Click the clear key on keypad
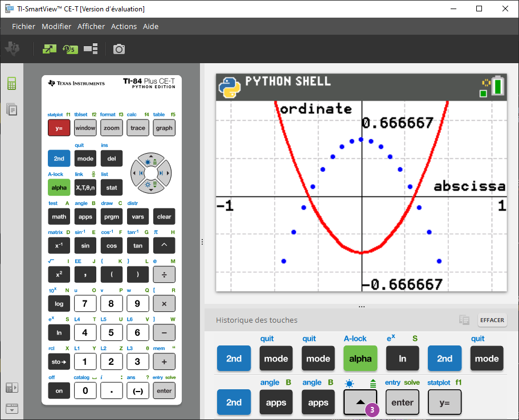The width and height of the screenshot is (519, 420). [164, 217]
